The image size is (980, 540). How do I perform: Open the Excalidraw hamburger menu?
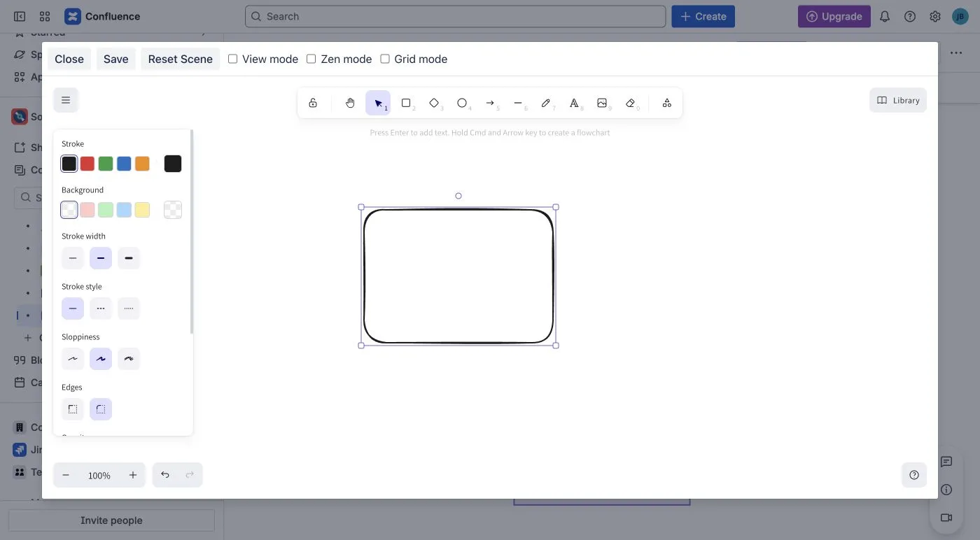(66, 100)
